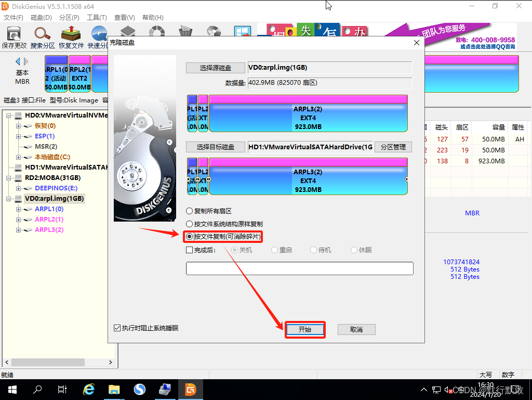Click the 923.0MB capacity cell
Viewport: 532px width, 400px height.
491,161
